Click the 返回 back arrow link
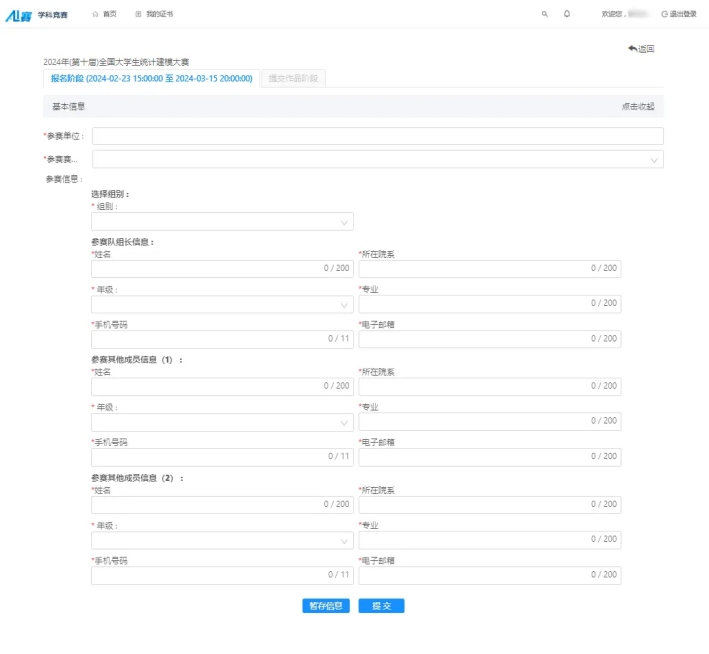This screenshot has height=654, width=709. 641,48
